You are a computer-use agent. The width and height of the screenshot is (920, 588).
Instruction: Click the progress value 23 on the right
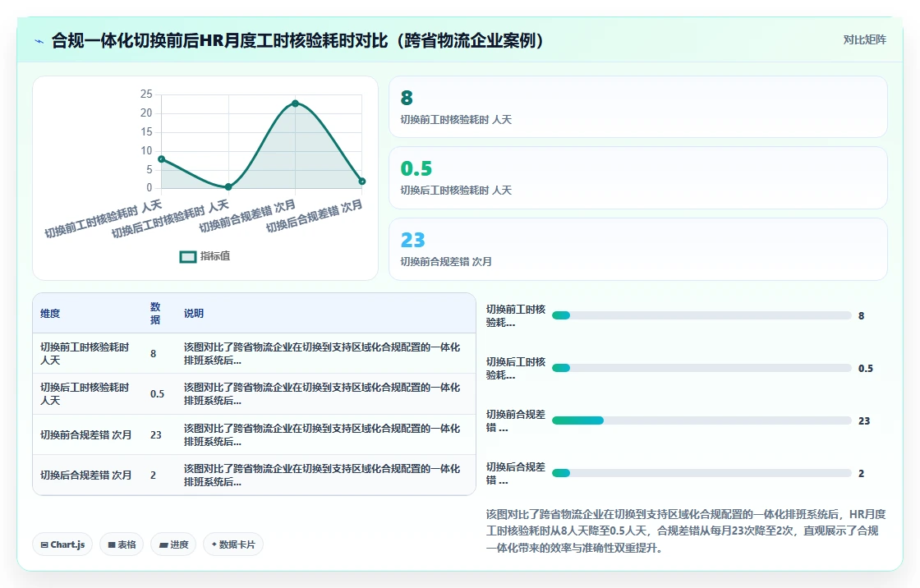coord(864,420)
